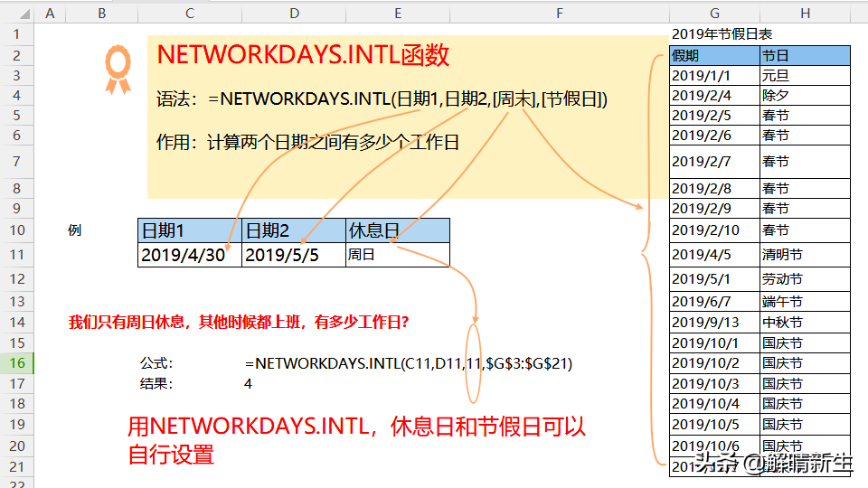This screenshot has height=488, width=868.
Task: Click the 结果: label cell
Action: pos(156,384)
